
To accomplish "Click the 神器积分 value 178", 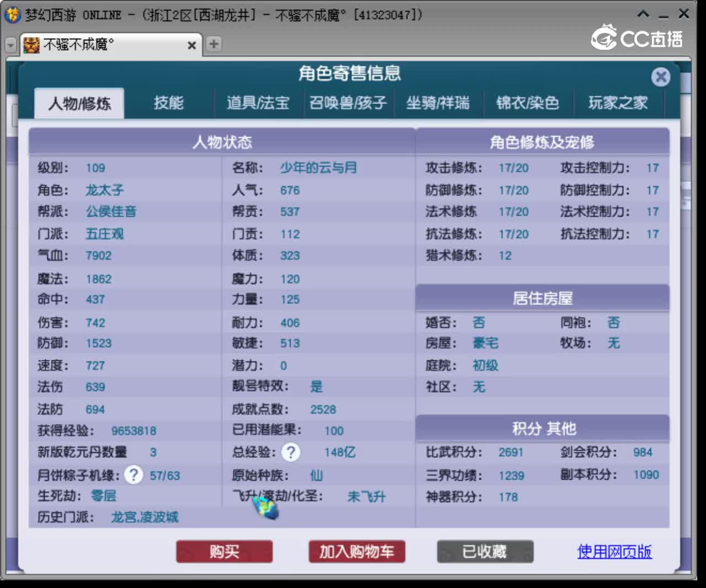I will (x=508, y=497).
